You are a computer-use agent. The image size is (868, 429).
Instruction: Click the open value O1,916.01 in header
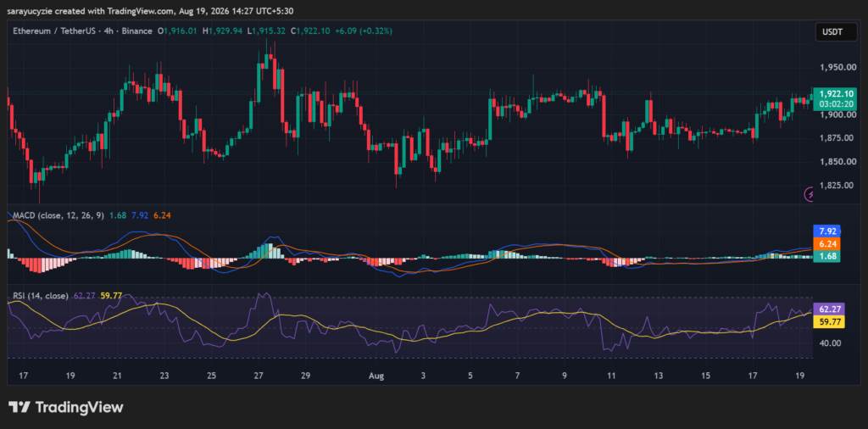point(178,31)
